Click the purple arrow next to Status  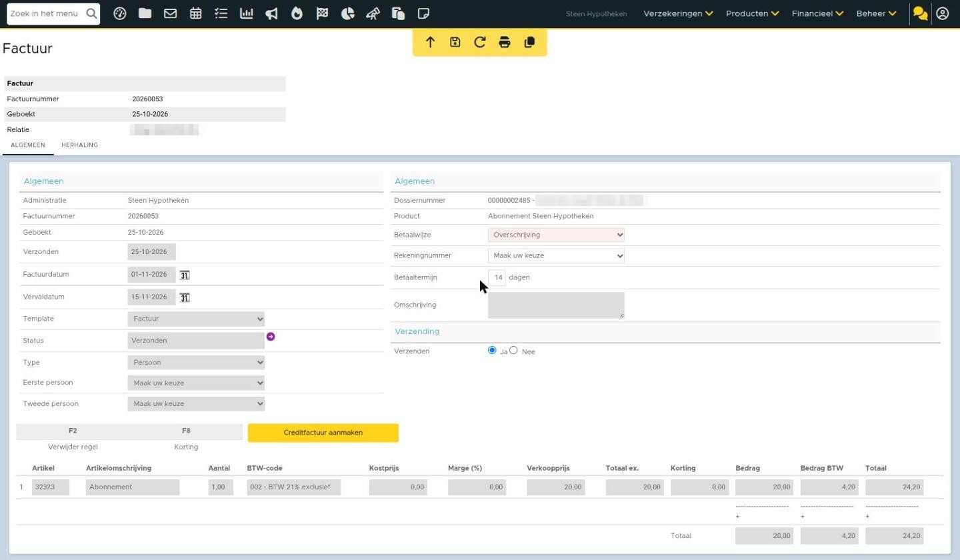coord(271,337)
